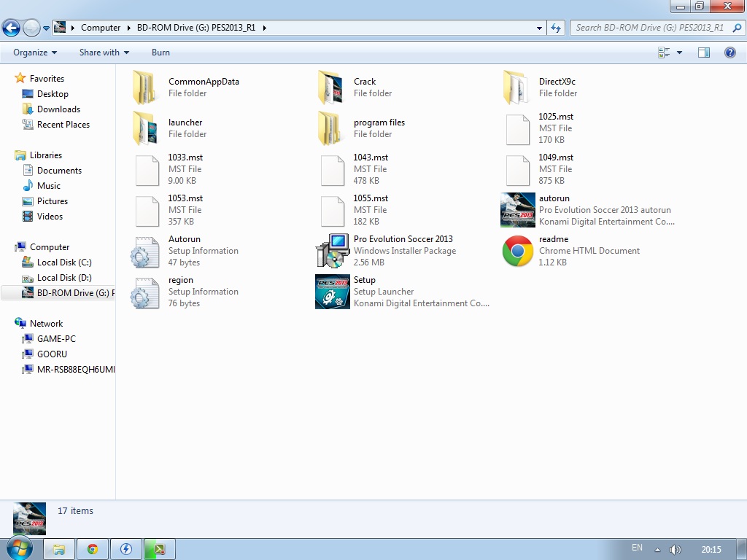Select the region Setup Information icon
Viewport: 747px width, 560px height.
145,293
